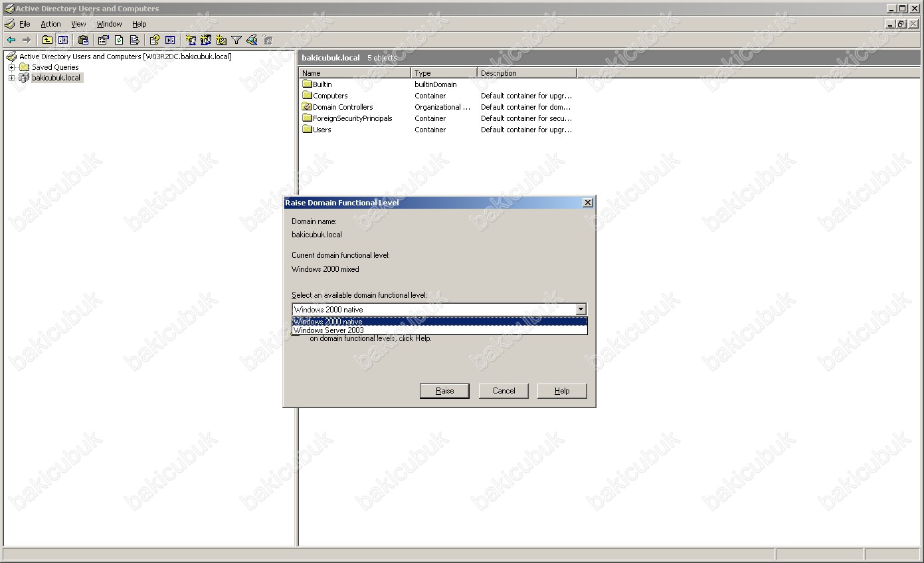Expand the bakicubuk.local tree node
The width and height of the screenshot is (924, 563).
tap(11, 78)
